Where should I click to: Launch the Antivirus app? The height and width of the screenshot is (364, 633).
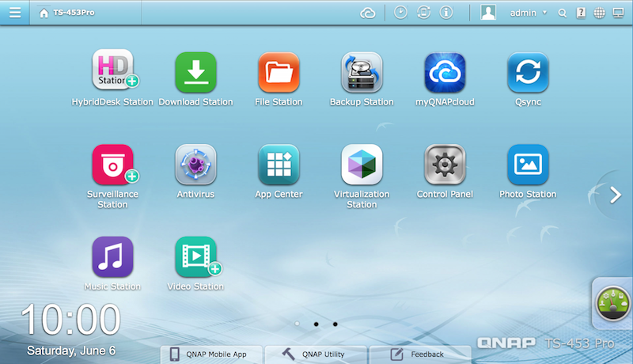pyautogui.click(x=195, y=165)
